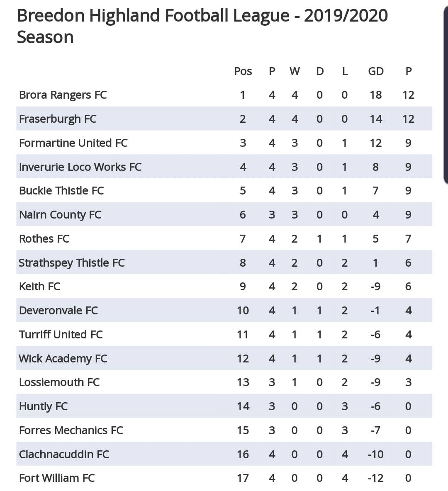Click Keith FC in the table
Viewport: 448px width, 491px height.
click(x=39, y=287)
